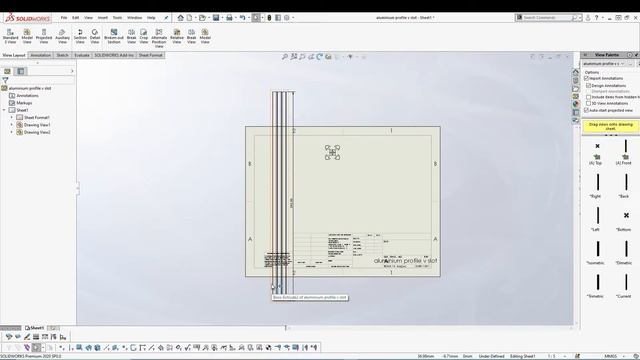Open the File menu
Image resolution: width=640 pixels, height=360 pixels.
(64, 18)
